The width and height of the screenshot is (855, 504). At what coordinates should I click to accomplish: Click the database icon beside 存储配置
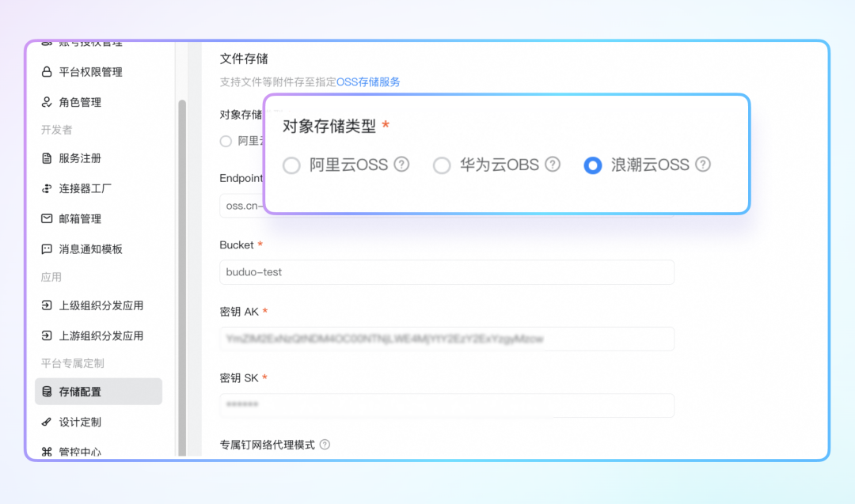coord(47,392)
